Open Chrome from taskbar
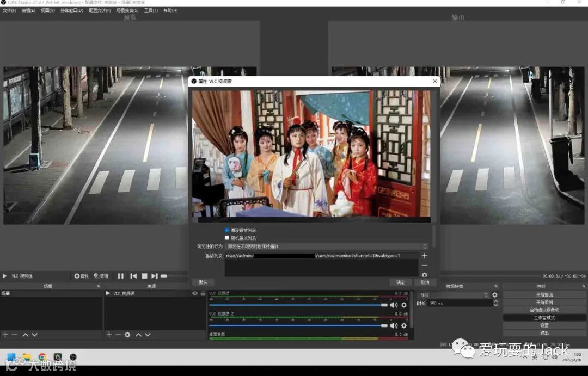The image size is (588, 376). (x=42, y=357)
